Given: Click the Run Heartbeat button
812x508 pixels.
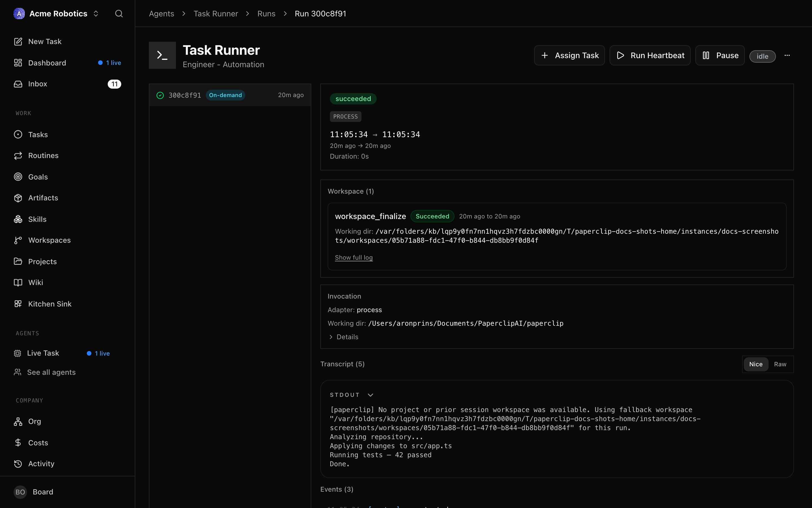Looking at the screenshot, I should (650, 55).
